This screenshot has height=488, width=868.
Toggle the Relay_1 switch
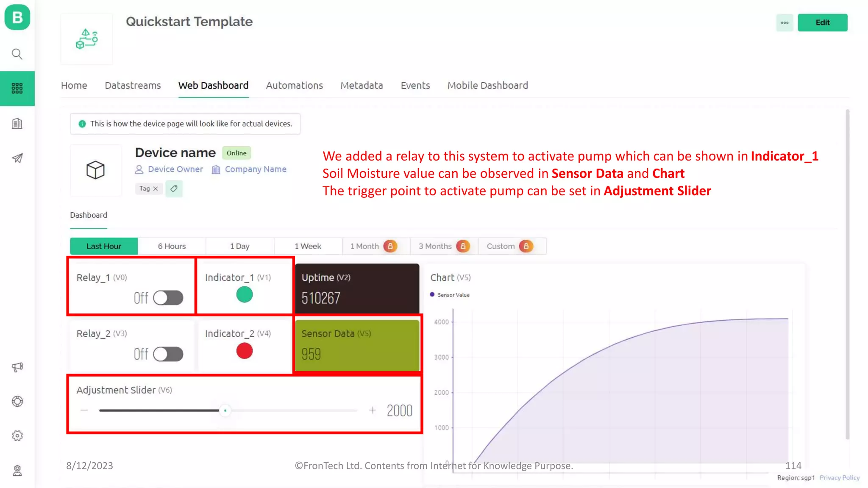(x=168, y=298)
